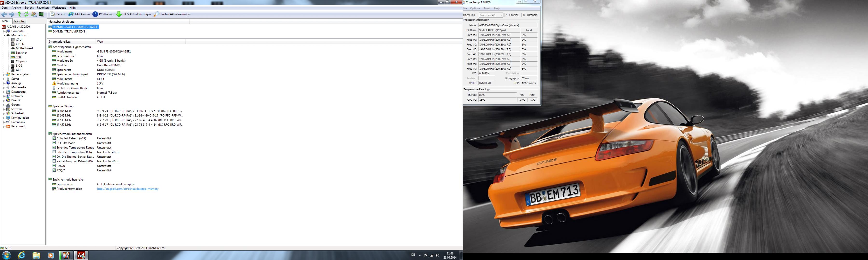Click the green up-arrow parent icon

tap(19, 14)
